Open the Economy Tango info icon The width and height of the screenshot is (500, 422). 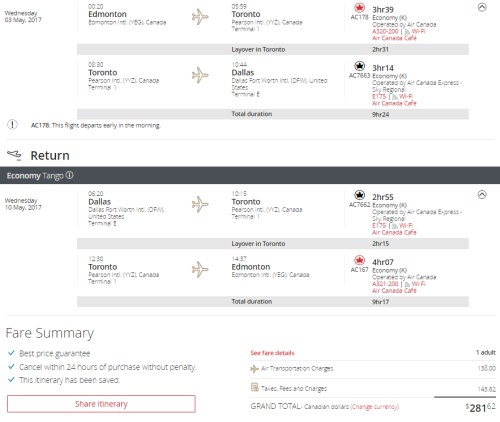point(69,175)
